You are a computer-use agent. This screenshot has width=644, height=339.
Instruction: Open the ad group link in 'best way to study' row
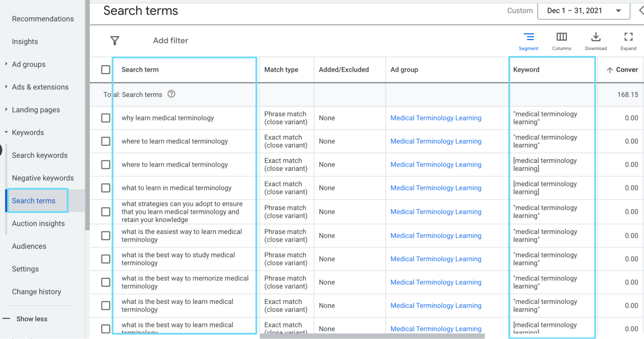point(436,259)
